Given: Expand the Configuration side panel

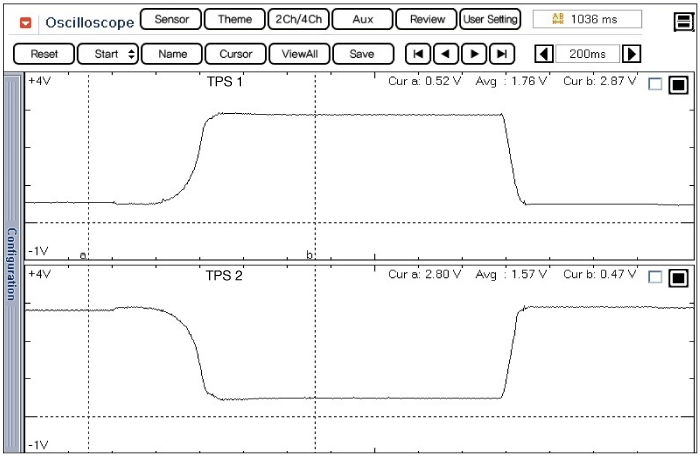Looking at the screenshot, I should tap(12, 264).
